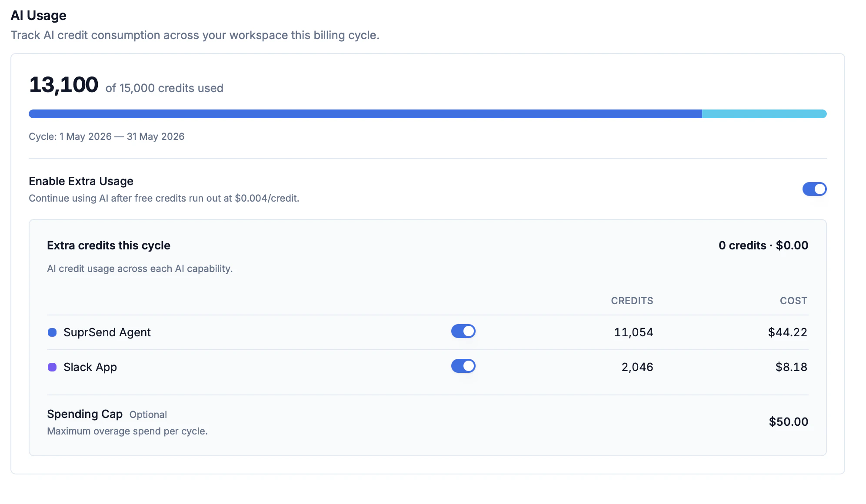
Task: Click the credits usage progress bar
Action: [427, 114]
